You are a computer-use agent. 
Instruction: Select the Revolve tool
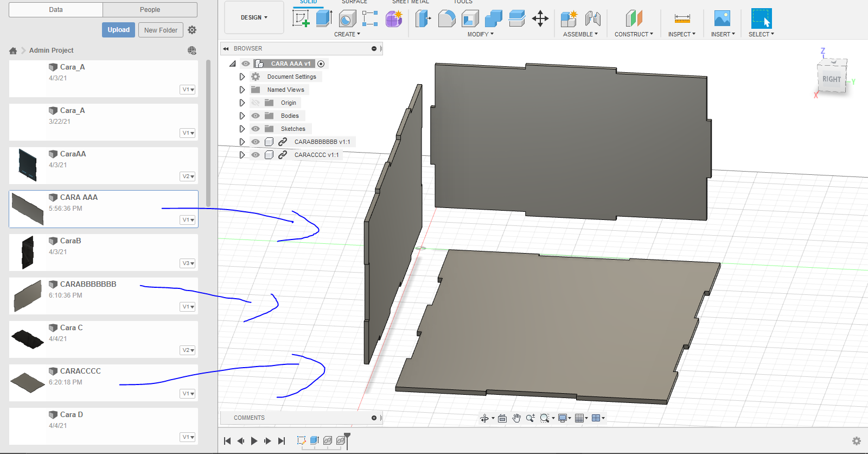[x=347, y=18]
